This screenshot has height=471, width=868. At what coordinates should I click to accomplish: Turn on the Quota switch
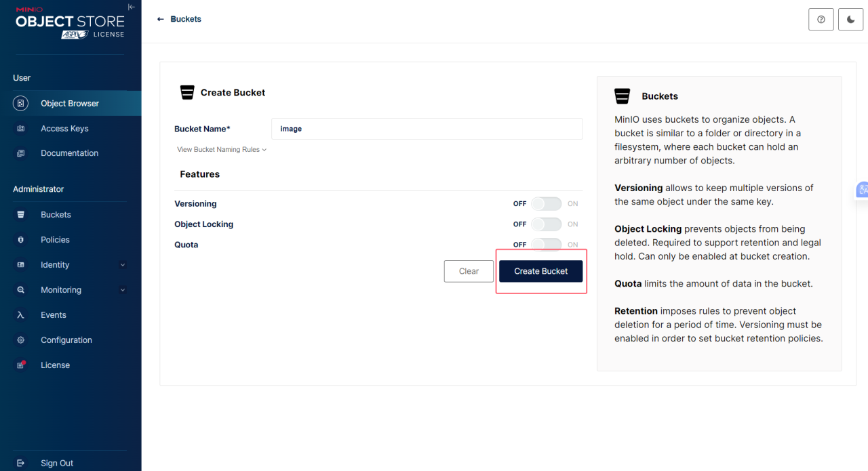point(546,245)
